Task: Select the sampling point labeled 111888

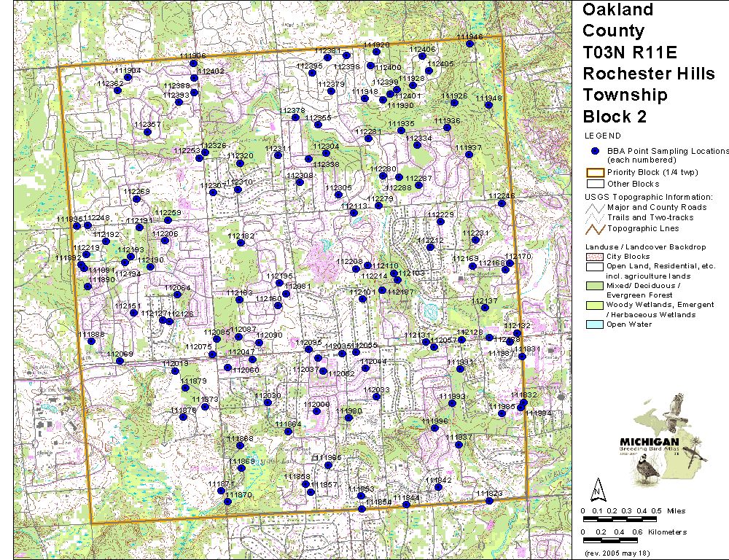Action: [x=91, y=341]
